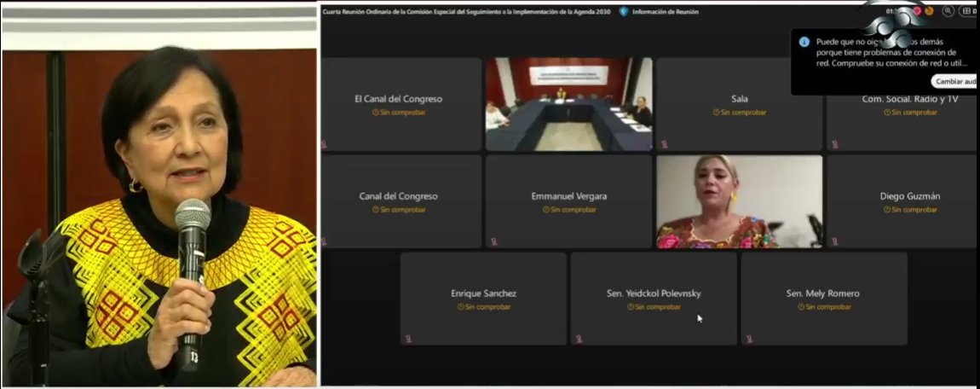Screen dimensions: 980x389
Task: Click muted mic icon on Com. Social. Radio y TV tile
Action: 834,144
